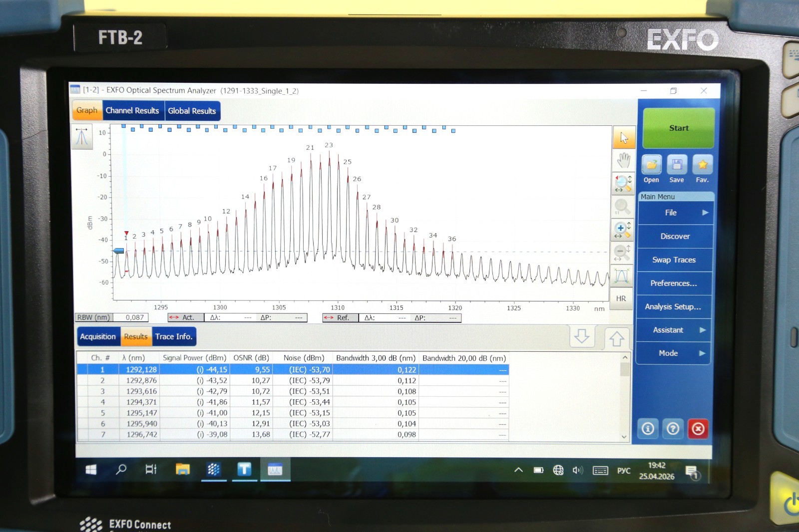The width and height of the screenshot is (799, 532).
Task: Switch to the Acquisition tab
Action: coord(98,336)
